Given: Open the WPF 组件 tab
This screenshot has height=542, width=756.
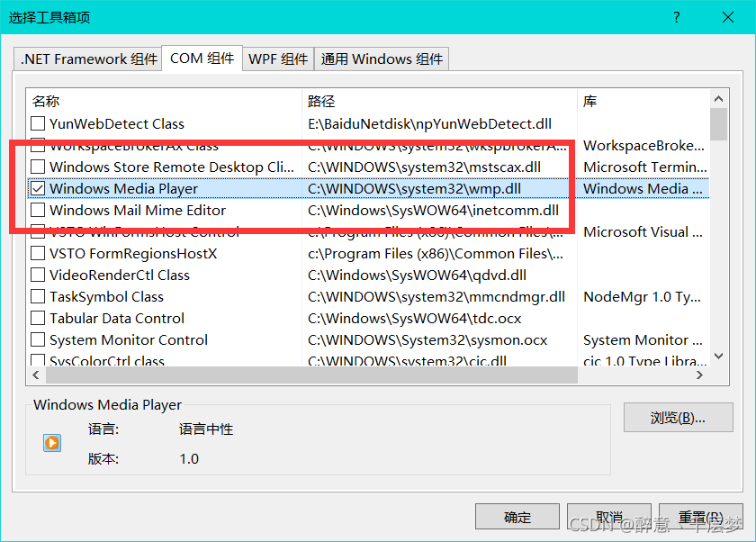Looking at the screenshot, I should [278, 59].
